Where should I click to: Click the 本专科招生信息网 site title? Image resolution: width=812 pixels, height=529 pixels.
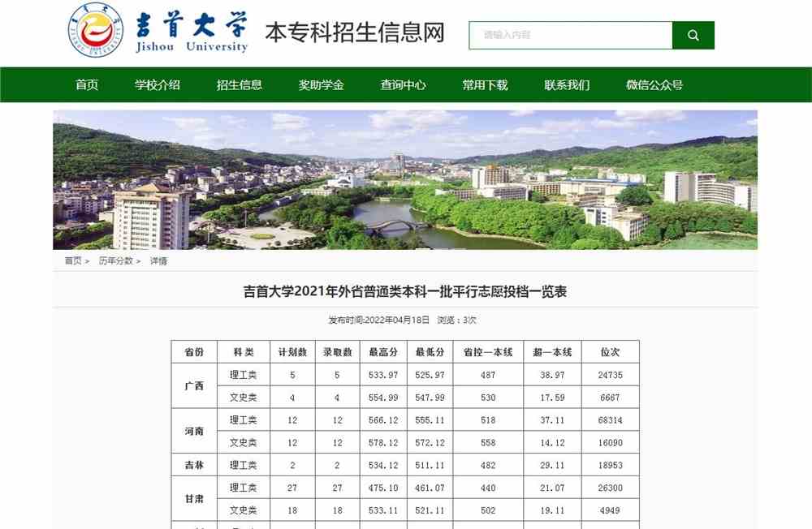(355, 32)
